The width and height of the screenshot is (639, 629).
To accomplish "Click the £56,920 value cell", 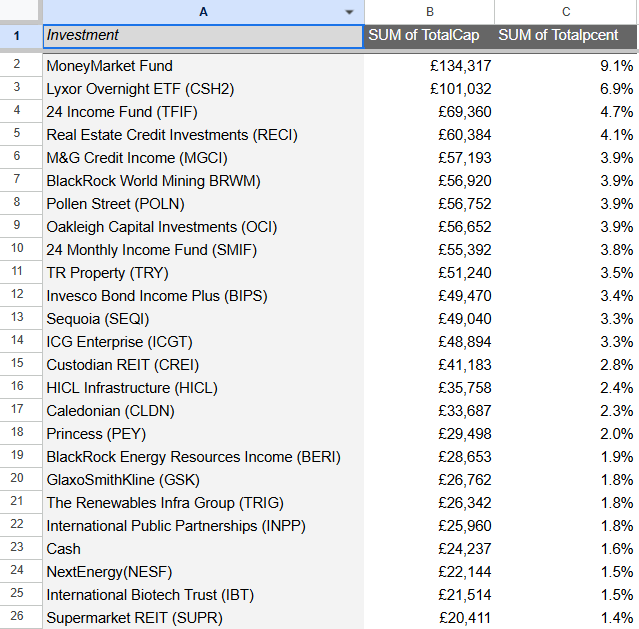I will click(x=429, y=181).
